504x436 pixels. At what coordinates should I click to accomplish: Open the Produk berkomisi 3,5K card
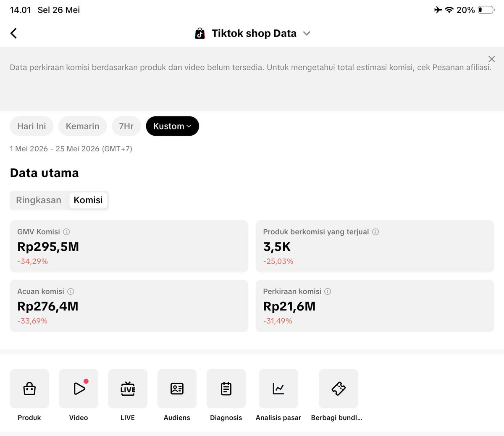pyautogui.click(x=375, y=246)
